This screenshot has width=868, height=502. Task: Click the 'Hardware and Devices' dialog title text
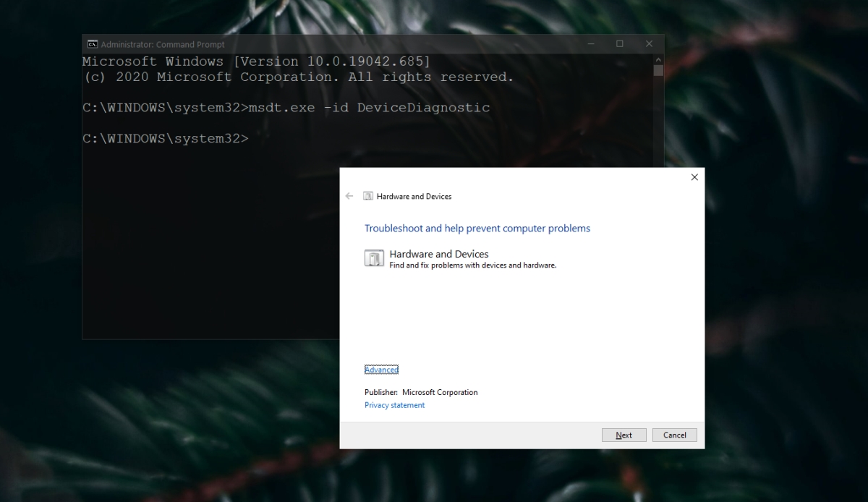(414, 196)
